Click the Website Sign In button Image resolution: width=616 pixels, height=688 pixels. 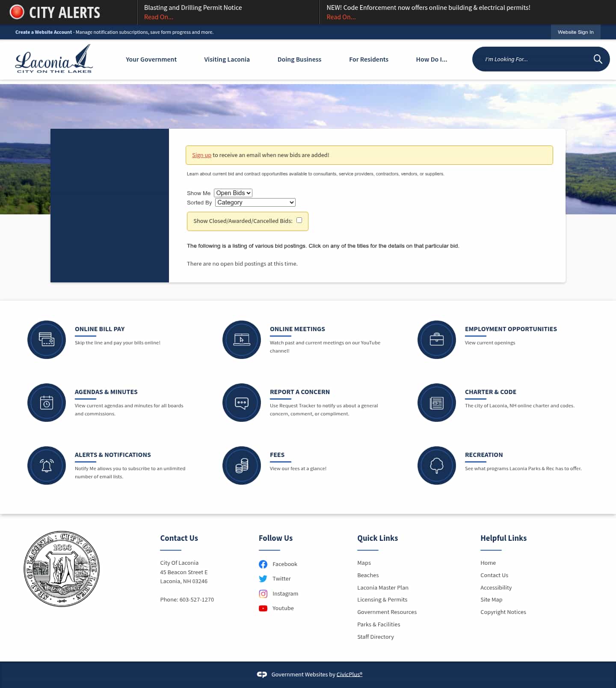click(x=575, y=32)
